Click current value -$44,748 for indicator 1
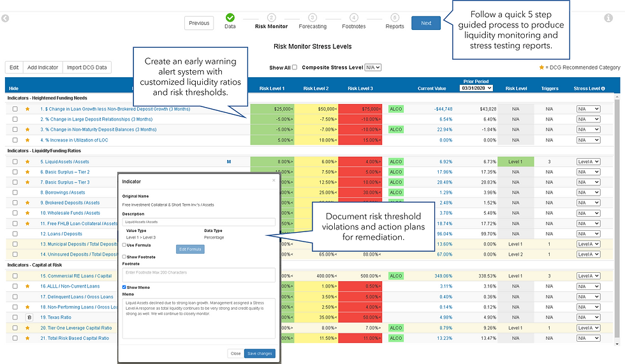The image size is (625, 364). point(443,109)
